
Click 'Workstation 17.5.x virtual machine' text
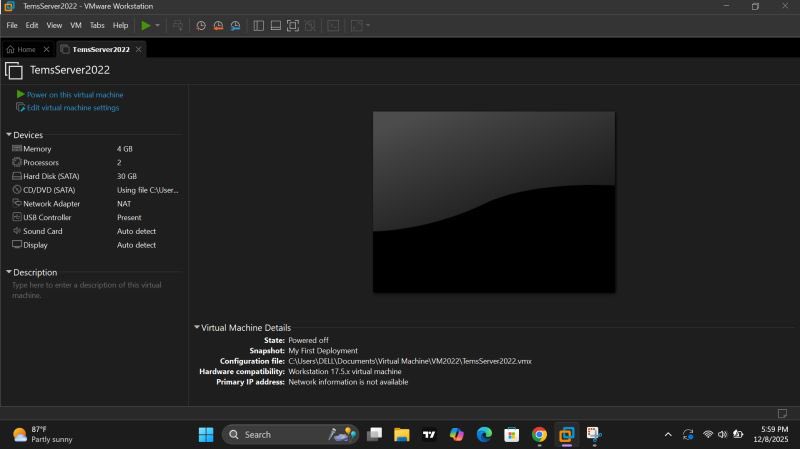coord(345,372)
